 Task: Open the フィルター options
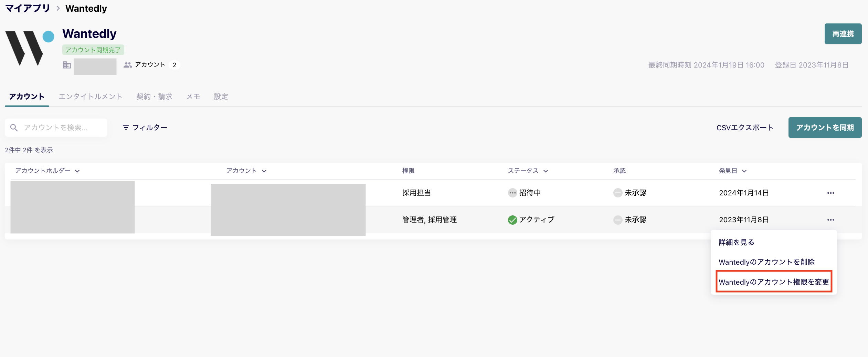click(145, 127)
